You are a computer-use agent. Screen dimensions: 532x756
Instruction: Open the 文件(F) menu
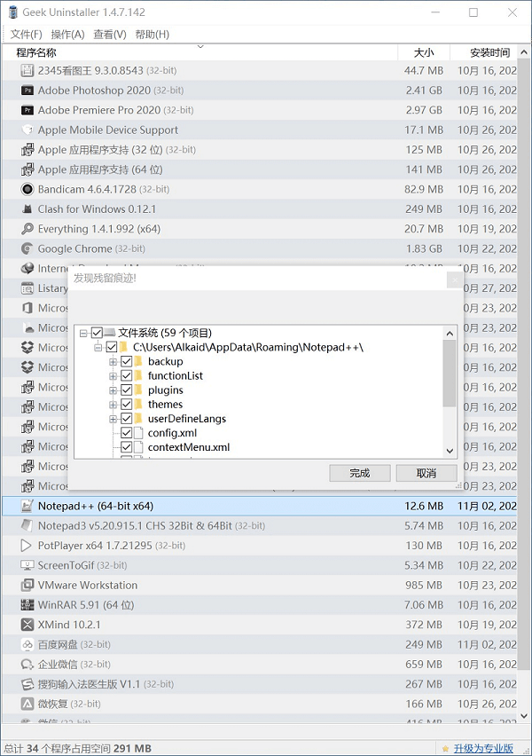(27, 35)
